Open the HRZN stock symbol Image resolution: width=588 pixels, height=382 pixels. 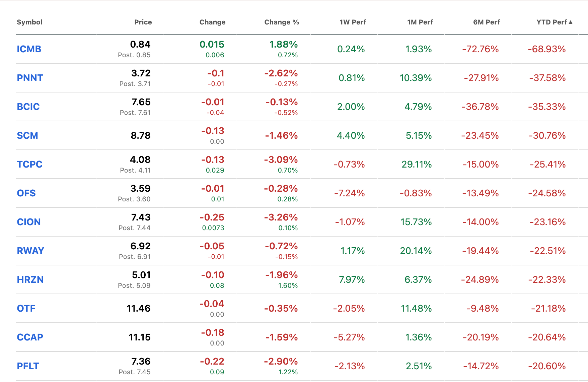[30, 279]
